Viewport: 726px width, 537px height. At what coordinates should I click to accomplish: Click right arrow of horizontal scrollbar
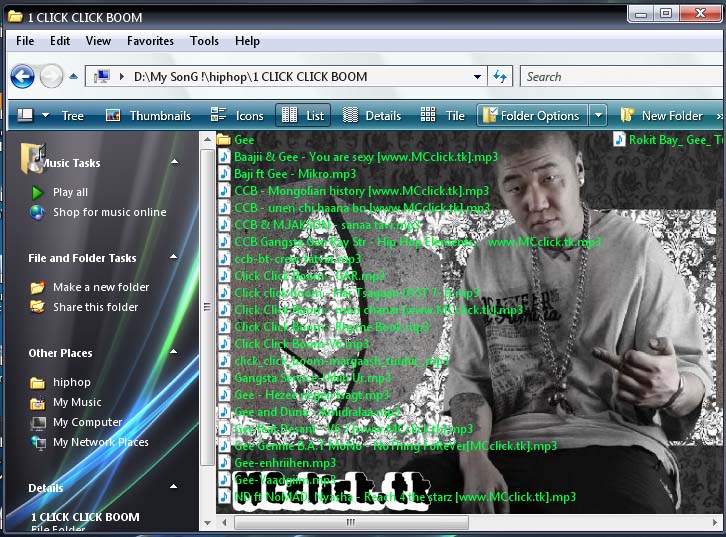715,523
